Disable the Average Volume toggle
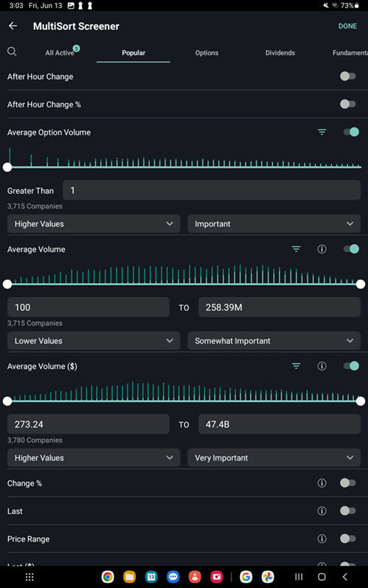 point(352,249)
